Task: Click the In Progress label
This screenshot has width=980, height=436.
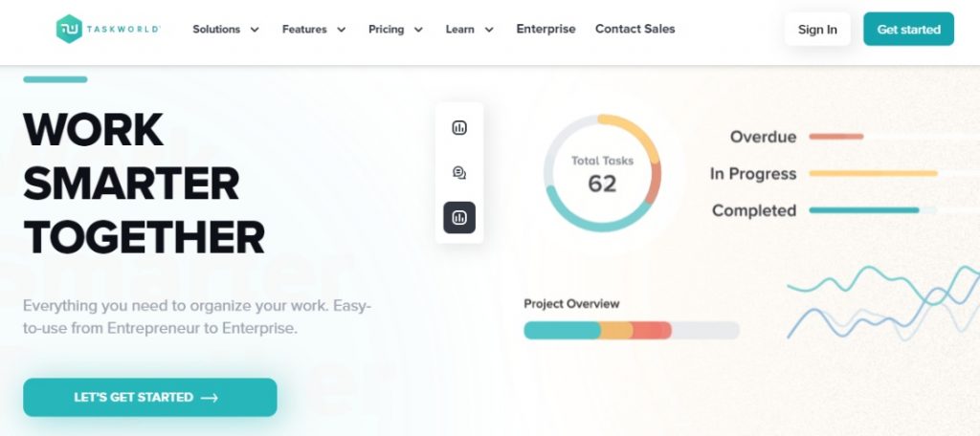Action: tap(753, 174)
